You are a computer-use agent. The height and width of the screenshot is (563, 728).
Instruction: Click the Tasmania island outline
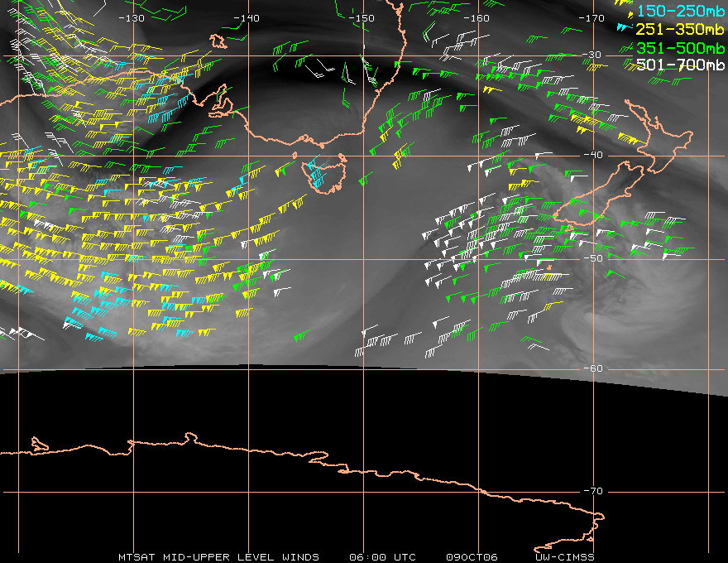(x=324, y=174)
